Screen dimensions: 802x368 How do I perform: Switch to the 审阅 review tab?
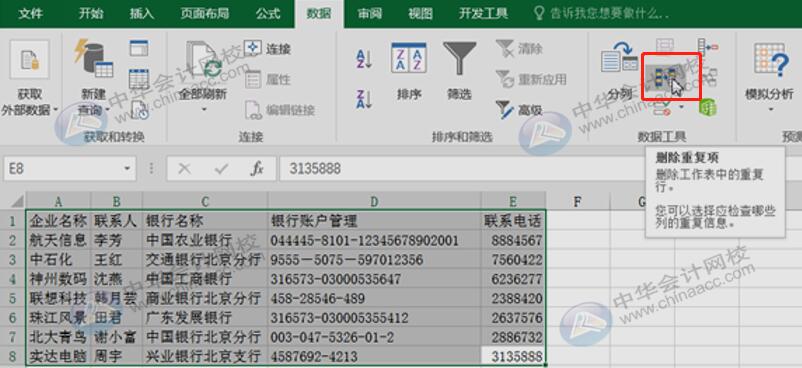(x=369, y=14)
